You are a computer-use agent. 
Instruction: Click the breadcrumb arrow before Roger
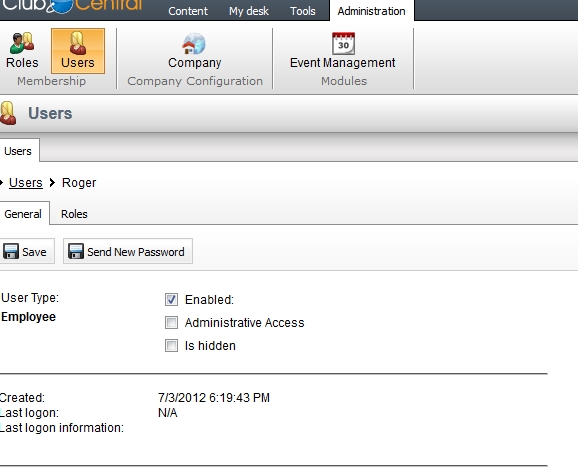52,182
